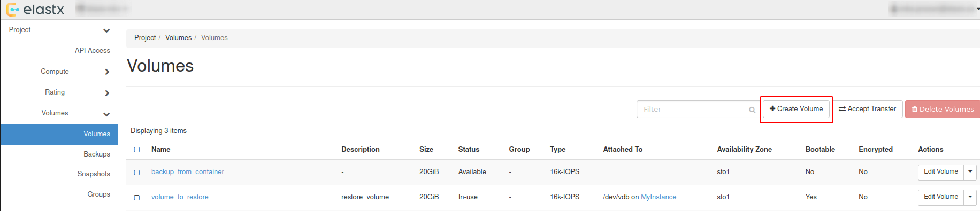Check the volume_to_restore row checkbox

tap(137, 197)
